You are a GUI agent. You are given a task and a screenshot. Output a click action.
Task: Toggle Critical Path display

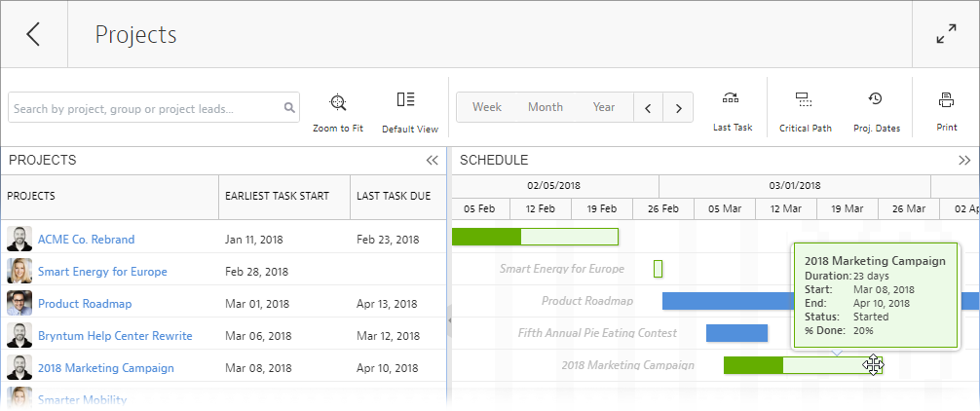(x=805, y=99)
